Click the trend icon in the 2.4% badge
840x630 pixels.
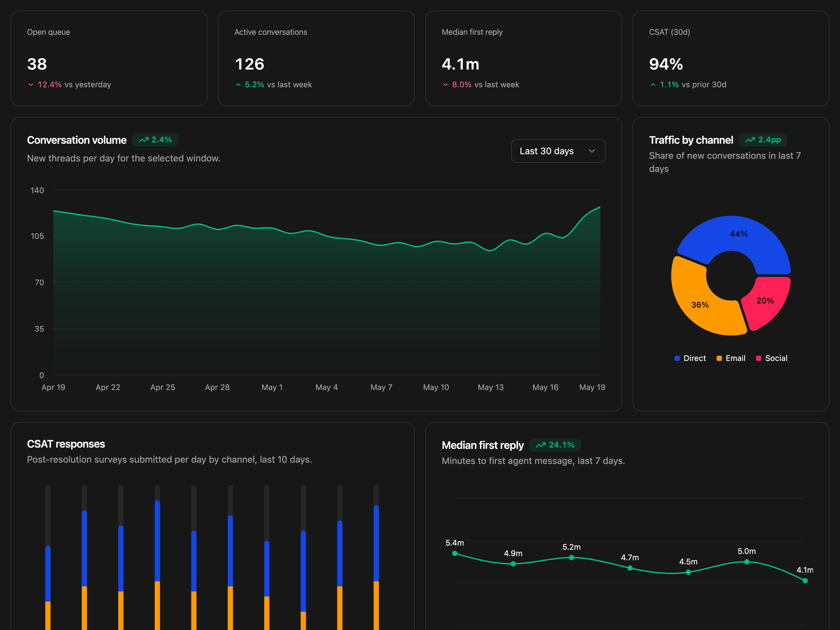pos(143,140)
